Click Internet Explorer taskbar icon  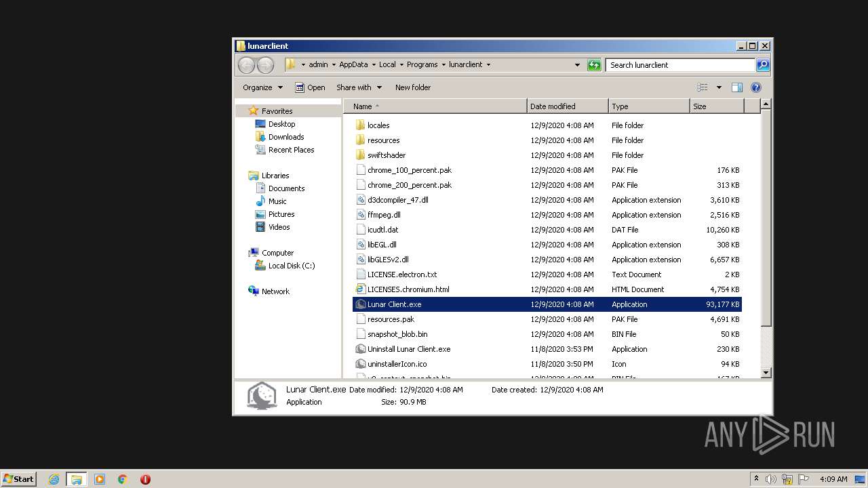tap(54, 479)
